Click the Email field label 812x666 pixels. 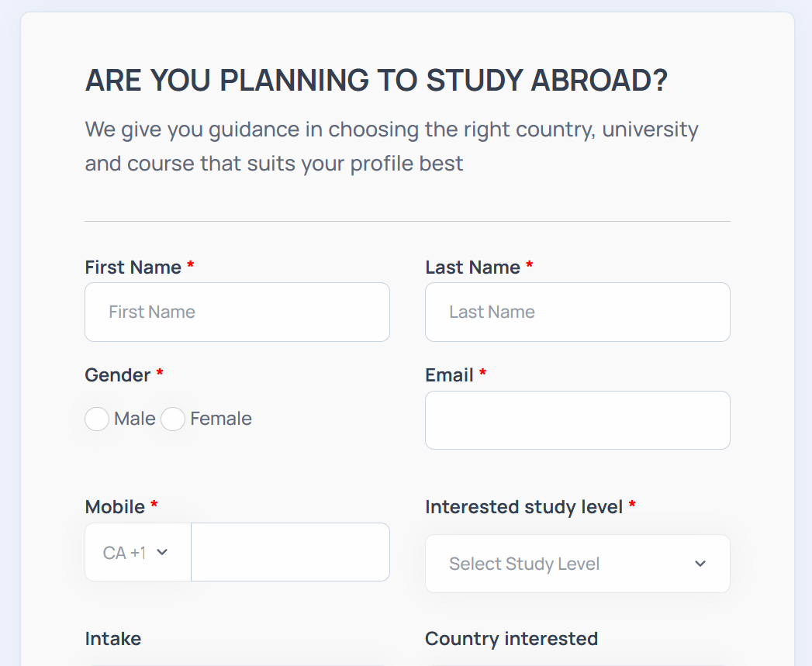[x=449, y=375]
